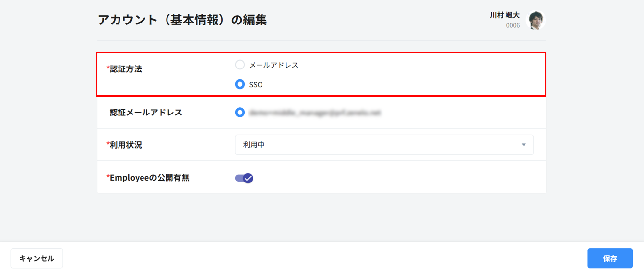Click the アカウント(基本情報)の編集 heading
644x273 pixels.
coord(182,20)
